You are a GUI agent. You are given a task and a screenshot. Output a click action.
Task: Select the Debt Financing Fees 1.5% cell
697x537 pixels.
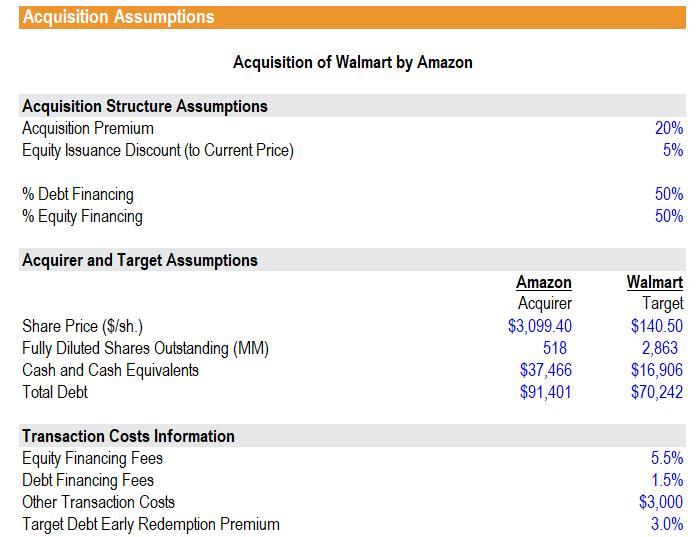(x=667, y=480)
